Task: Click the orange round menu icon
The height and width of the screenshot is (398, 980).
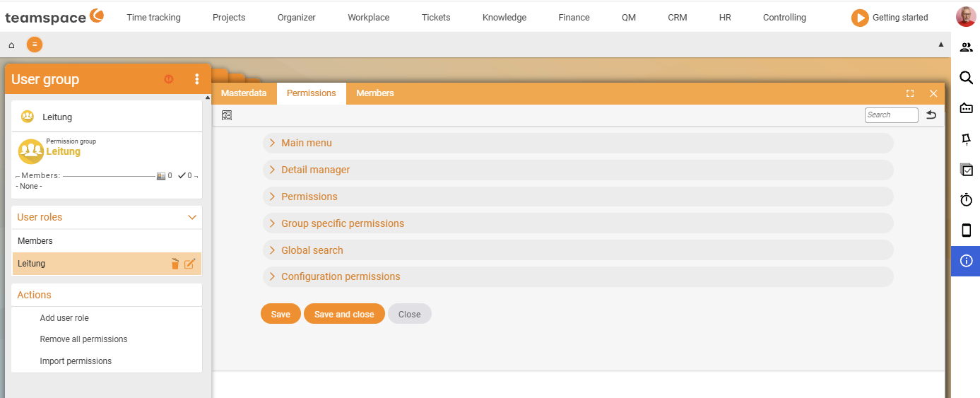Action: (x=35, y=45)
